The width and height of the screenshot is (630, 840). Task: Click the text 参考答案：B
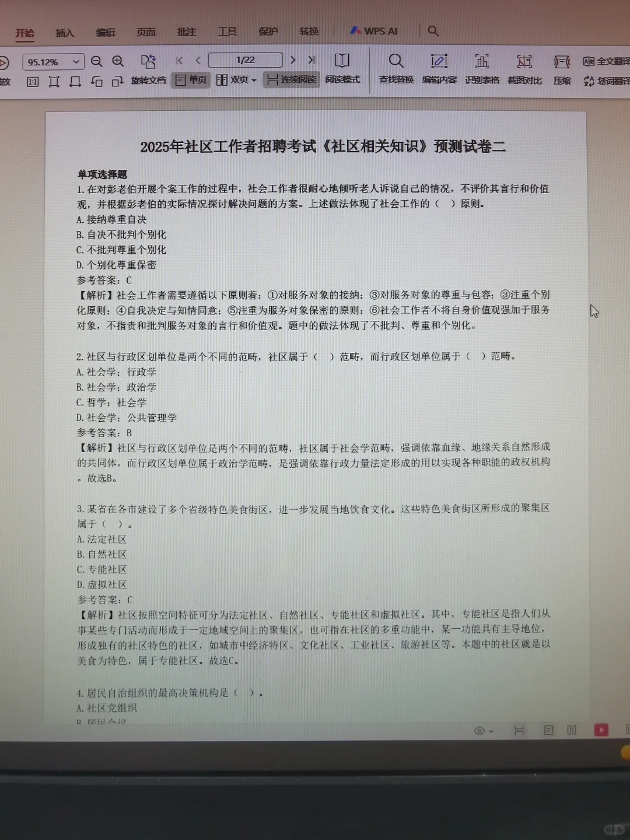coord(104,433)
